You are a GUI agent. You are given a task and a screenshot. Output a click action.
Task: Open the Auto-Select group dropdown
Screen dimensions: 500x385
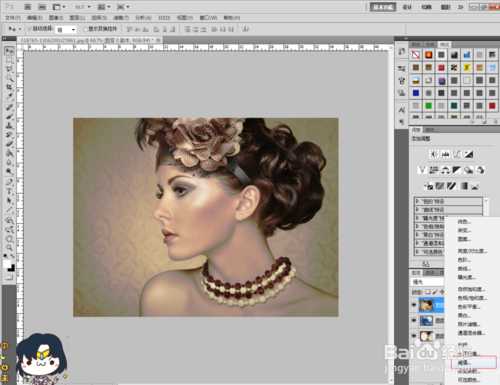point(66,30)
